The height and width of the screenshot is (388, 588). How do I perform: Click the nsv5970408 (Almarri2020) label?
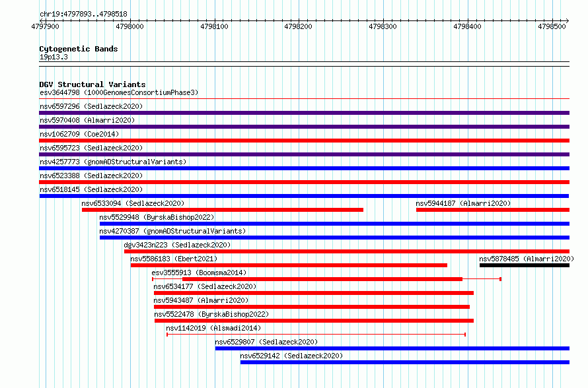(87, 120)
